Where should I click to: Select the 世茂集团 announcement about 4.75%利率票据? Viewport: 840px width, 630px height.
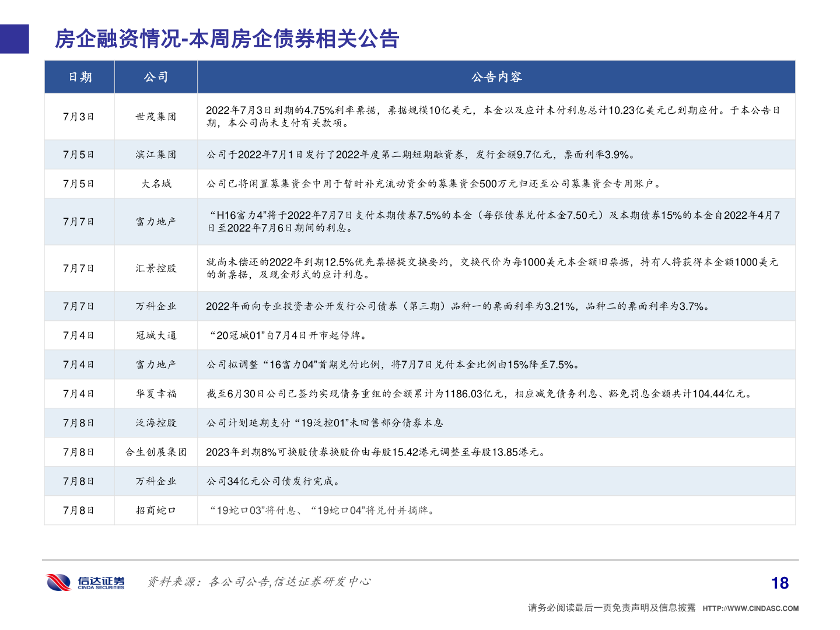(494, 117)
